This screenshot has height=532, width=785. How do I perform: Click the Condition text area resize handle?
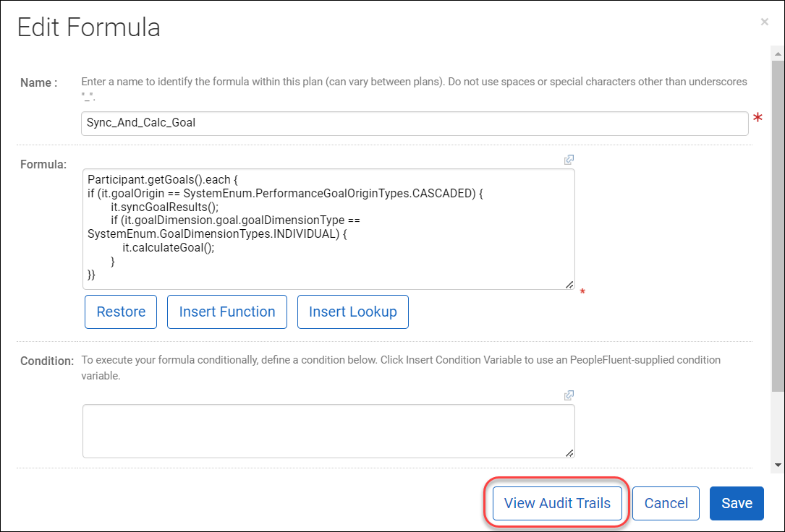click(569, 453)
